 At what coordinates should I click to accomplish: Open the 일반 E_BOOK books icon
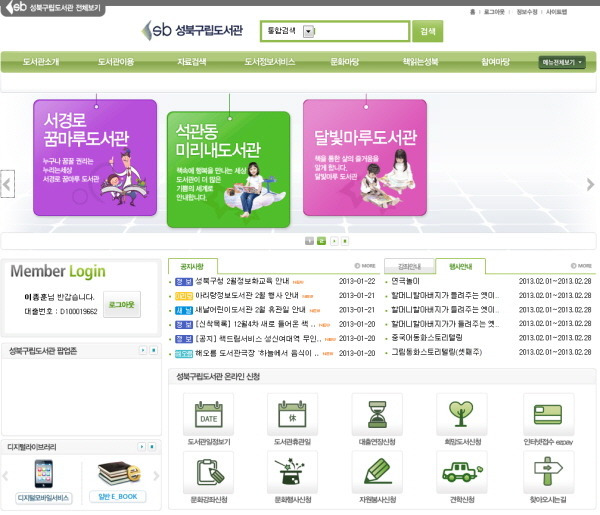119,473
